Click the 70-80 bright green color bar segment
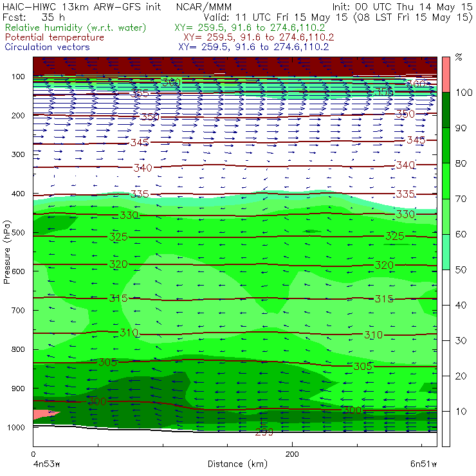Viewport: 476px width, 476px height. [446, 181]
